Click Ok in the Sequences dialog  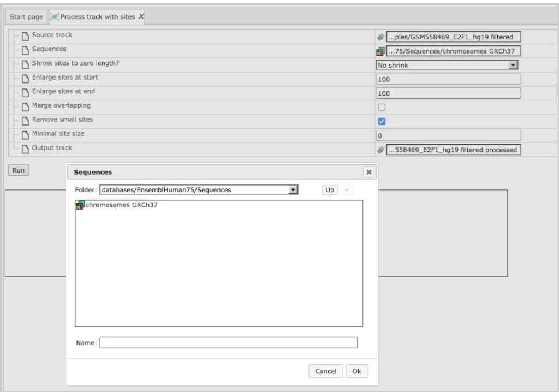tap(356, 371)
